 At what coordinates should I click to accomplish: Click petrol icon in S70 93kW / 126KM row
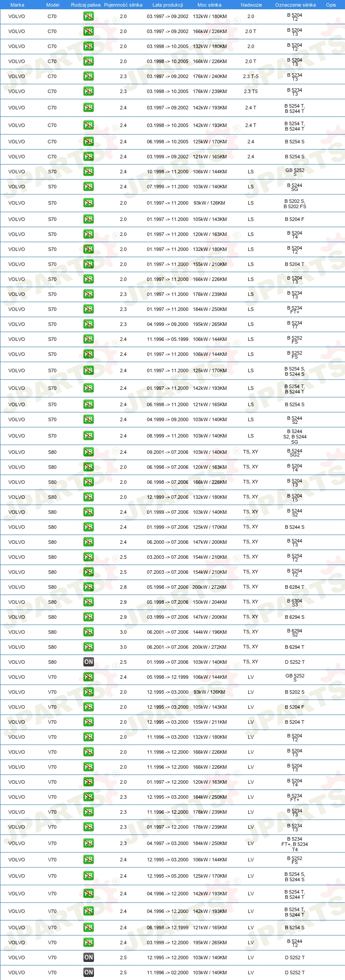(x=88, y=203)
